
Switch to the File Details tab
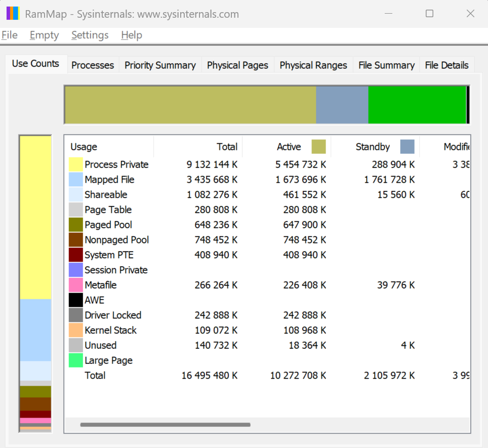446,65
